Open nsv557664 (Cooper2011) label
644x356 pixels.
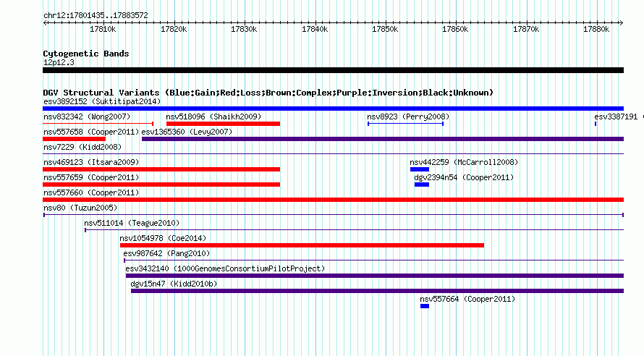(x=467, y=299)
